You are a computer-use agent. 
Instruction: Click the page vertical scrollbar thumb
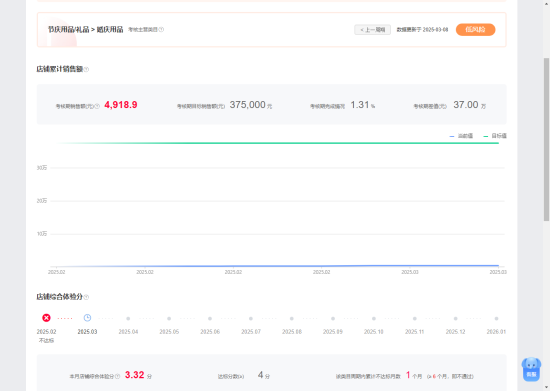(x=546, y=139)
